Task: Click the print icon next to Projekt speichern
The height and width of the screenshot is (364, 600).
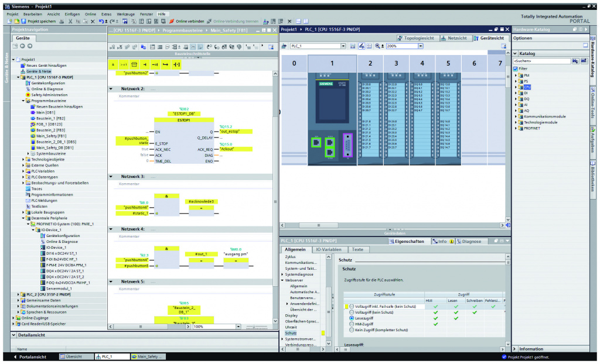Action: 62,22
